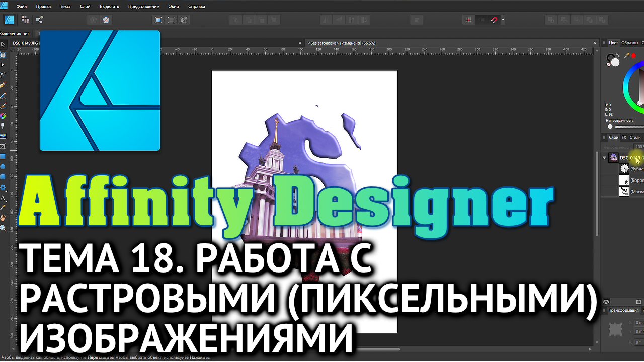Select the (Корре adjustment layer thumbnail
644x362 pixels.
click(624, 180)
